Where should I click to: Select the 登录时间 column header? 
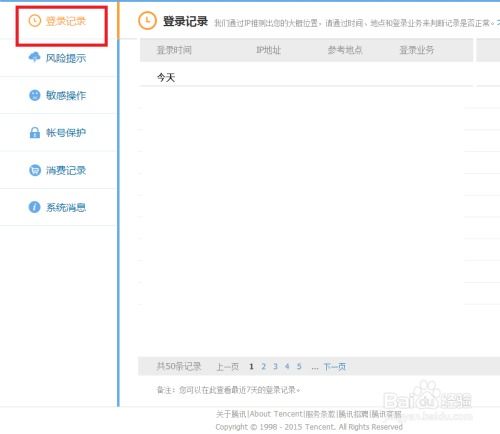pos(174,50)
